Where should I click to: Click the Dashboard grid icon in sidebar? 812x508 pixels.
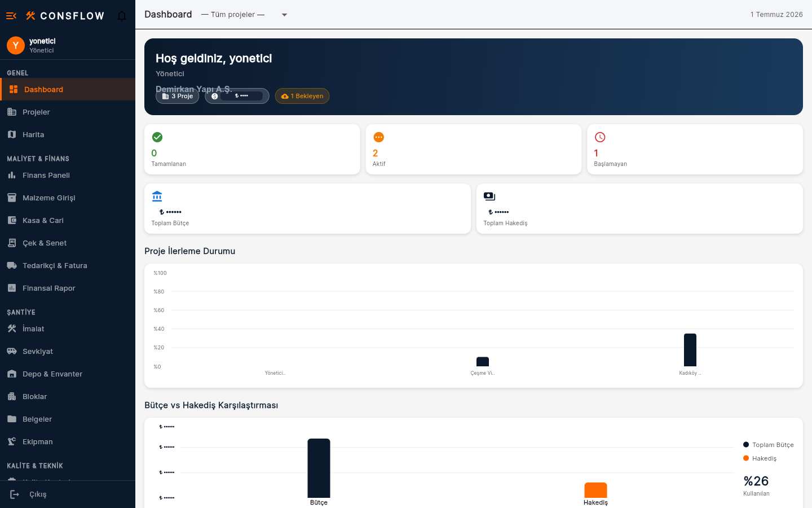(14, 89)
